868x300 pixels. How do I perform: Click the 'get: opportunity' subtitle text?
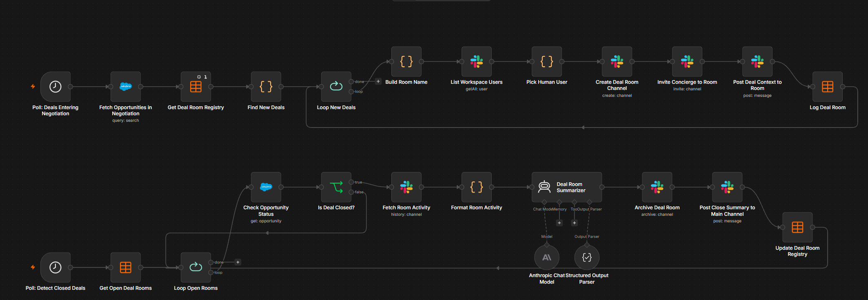[x=266, y=221]
